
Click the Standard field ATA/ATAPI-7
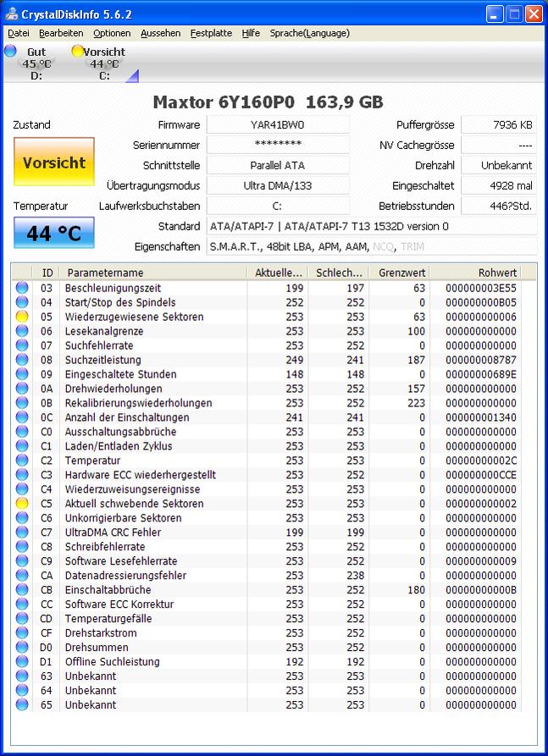(x=372, y=226)
